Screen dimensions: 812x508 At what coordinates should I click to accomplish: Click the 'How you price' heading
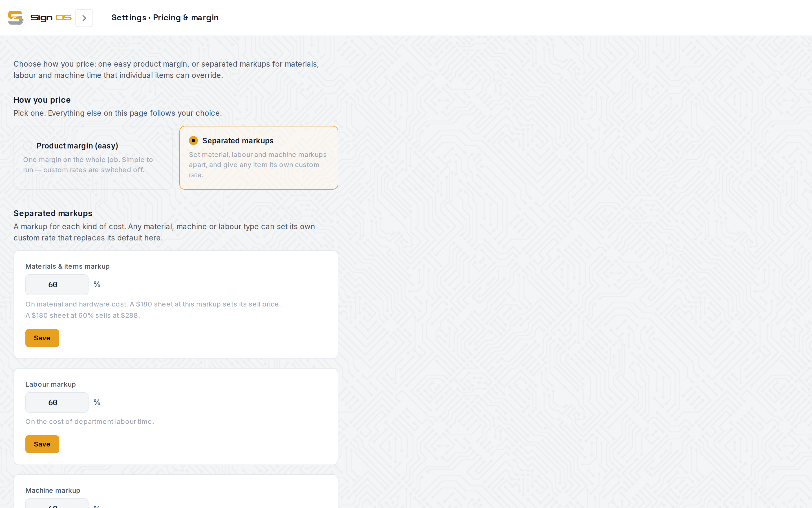point(42,100)
